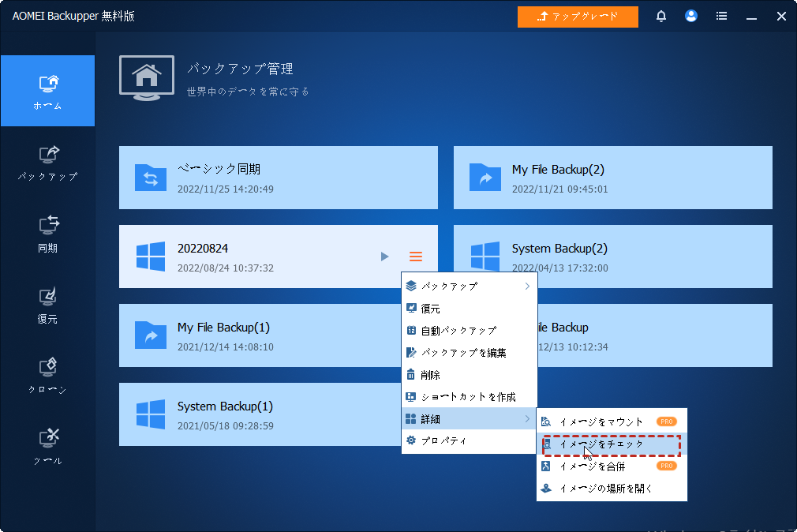Click the gear icon beside プロパティ
This screenshot has height=532, width=797.
(410, 440)
